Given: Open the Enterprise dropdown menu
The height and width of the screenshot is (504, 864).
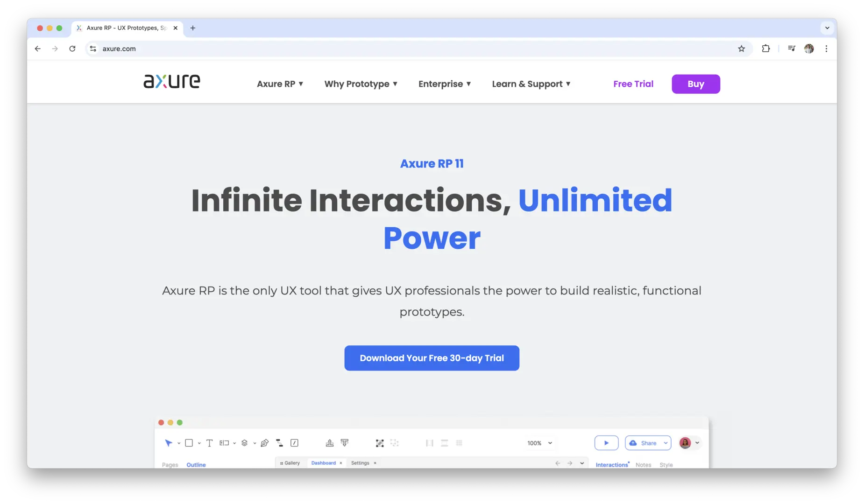Looking at the screenshot, I should tap(444, 84).
